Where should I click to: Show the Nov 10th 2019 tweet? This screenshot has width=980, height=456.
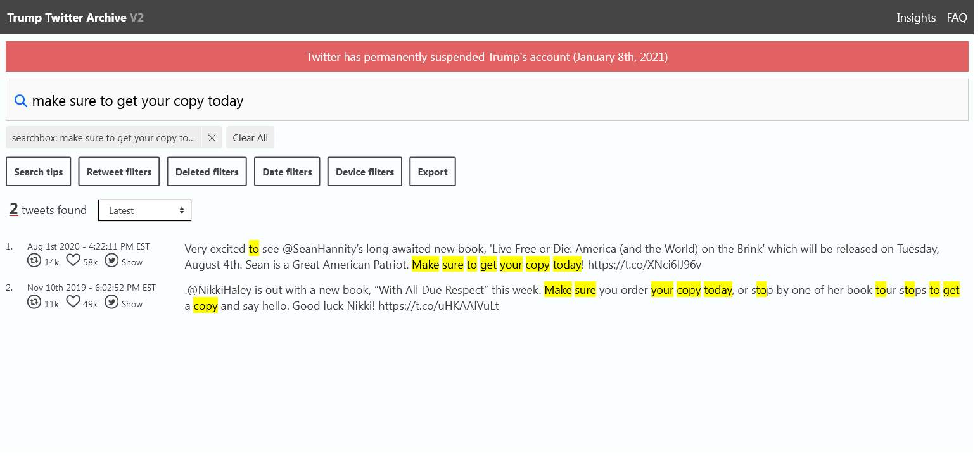132,304
